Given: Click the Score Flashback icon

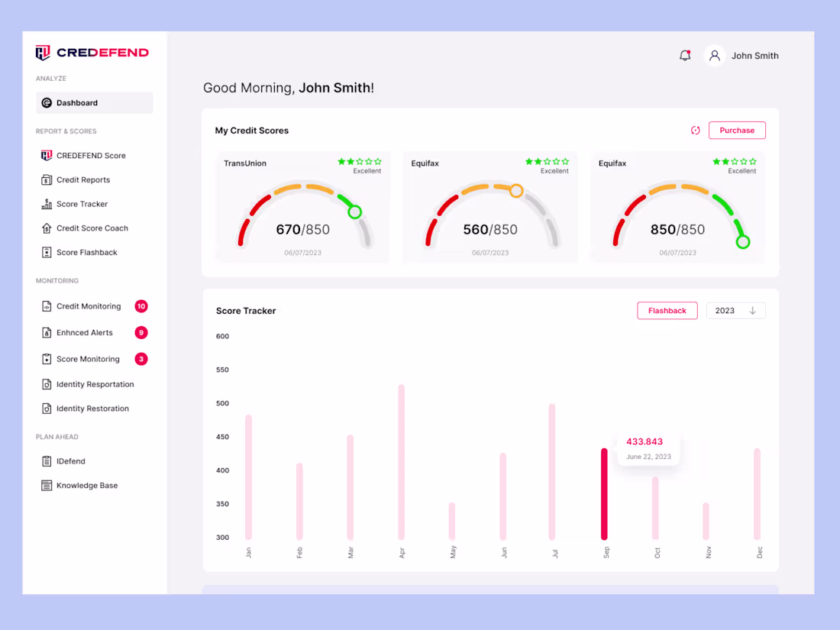Looking at the screenshot, I should coord(46,252).
